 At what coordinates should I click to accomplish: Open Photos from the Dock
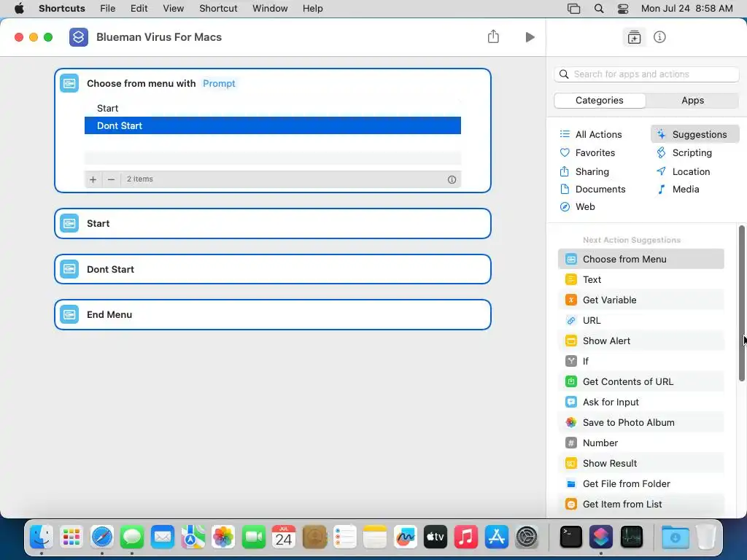223,537
